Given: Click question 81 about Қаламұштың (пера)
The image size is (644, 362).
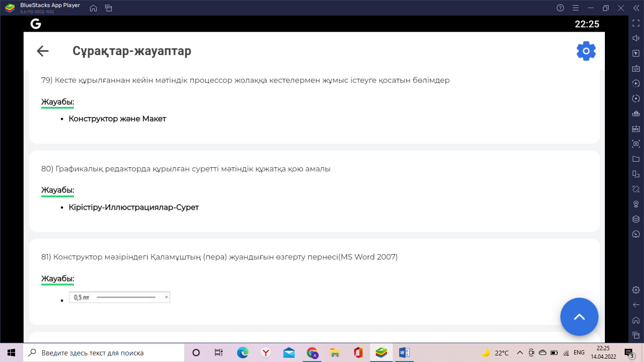Looking at the screenshot, I should coord(220,257).
